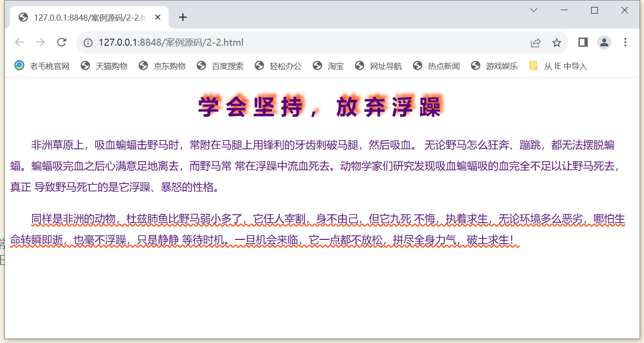
Task: Open the user profile menu
Action: (604, 42)
